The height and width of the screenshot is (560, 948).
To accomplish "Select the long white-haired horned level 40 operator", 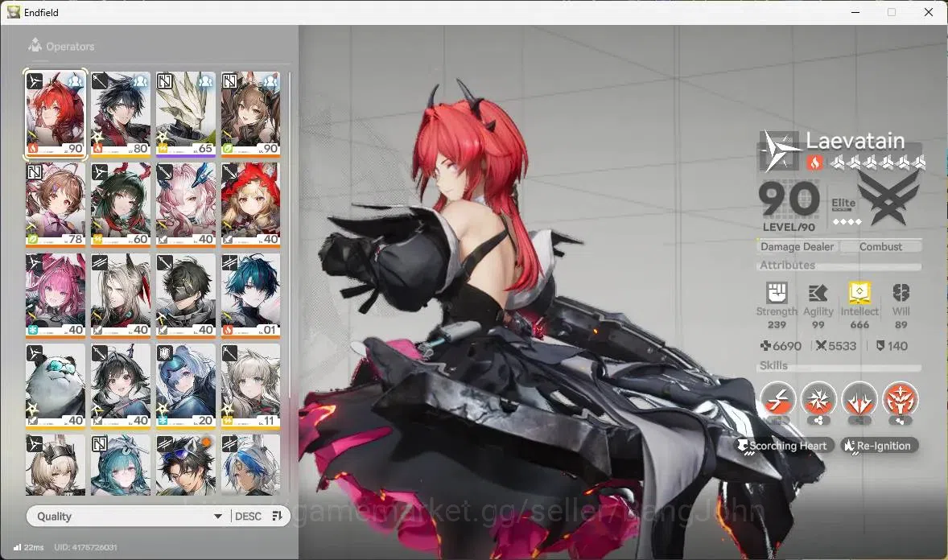I will click(x=121, y=295).
